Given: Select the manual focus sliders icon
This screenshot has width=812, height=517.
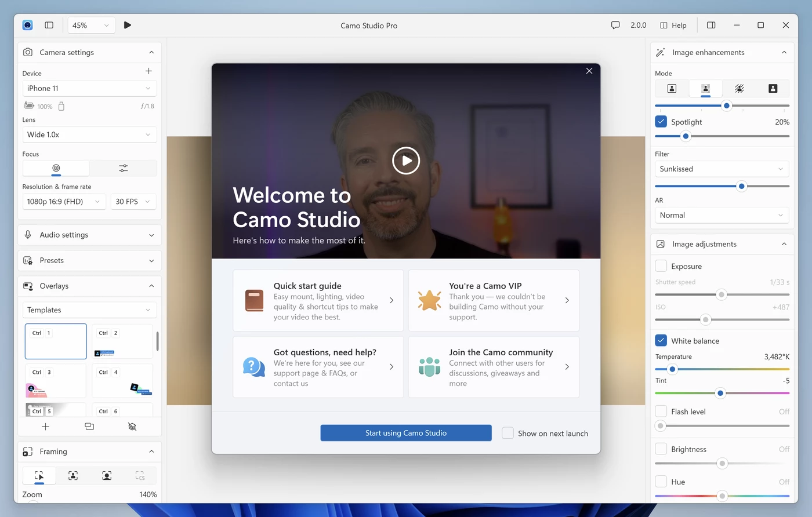Looking at the screenshot, I should click(x=124, y=168).
